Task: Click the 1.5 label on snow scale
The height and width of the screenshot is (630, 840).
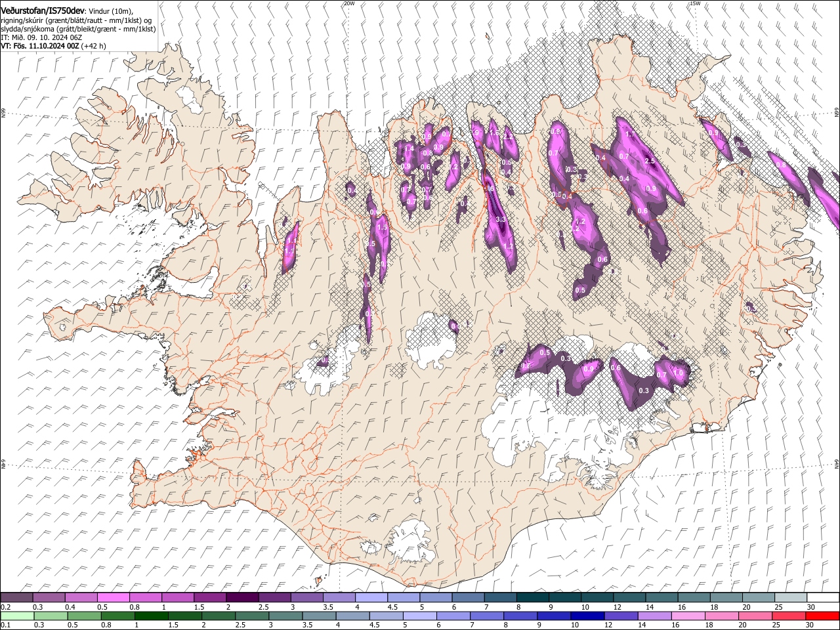Action: coord(199,607)
